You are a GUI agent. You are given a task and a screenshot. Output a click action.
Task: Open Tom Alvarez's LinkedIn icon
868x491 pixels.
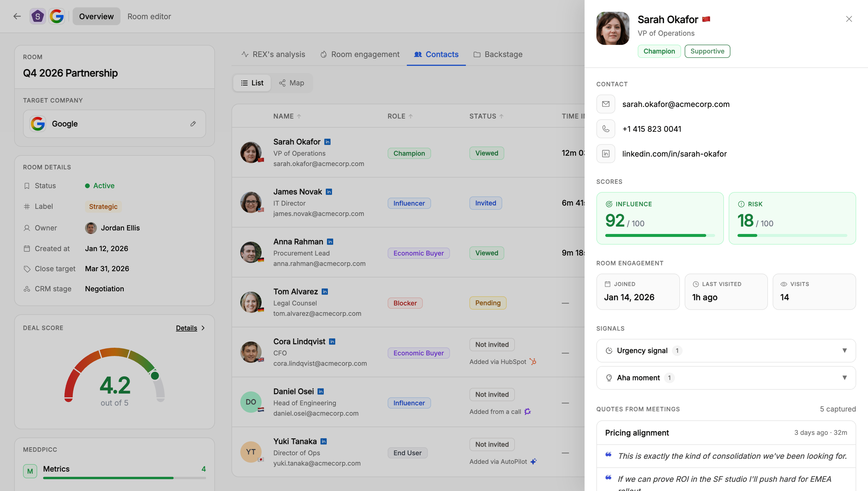pyautogui.click(x=325, y=292)
